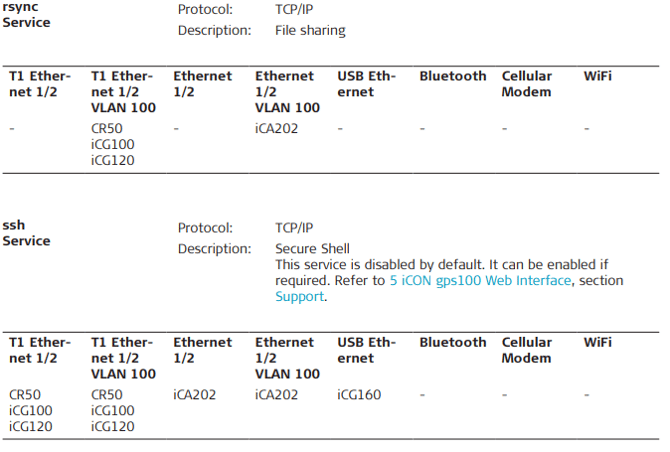Select Cellular Modem header in rsync table
This screenshot has height=452, width=670.
coord(526,84)
